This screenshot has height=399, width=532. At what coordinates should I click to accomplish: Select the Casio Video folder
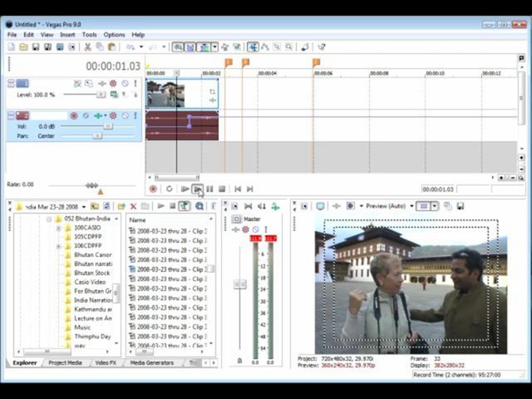click(90, 282)
